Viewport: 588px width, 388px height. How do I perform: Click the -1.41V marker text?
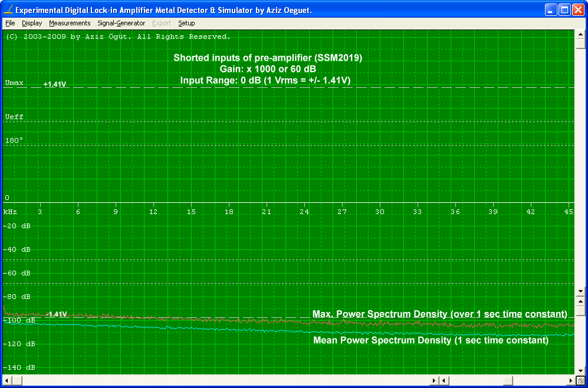57,314
